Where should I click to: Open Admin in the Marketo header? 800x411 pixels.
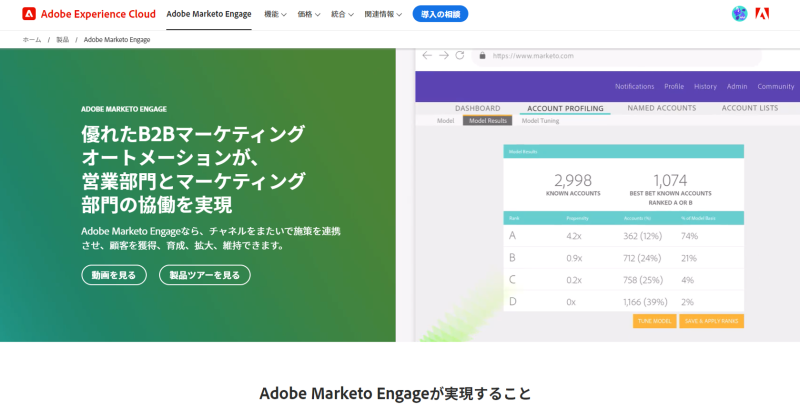click(737, 86)
